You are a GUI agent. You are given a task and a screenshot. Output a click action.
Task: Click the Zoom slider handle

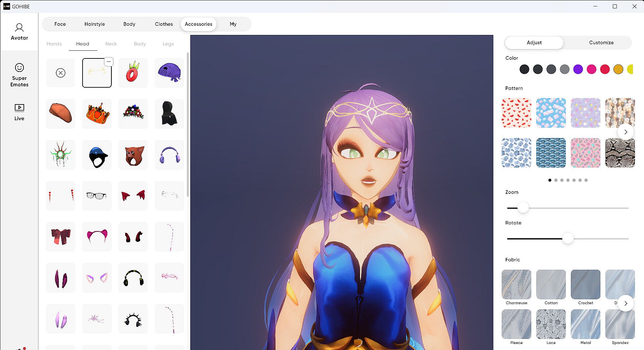523,208
